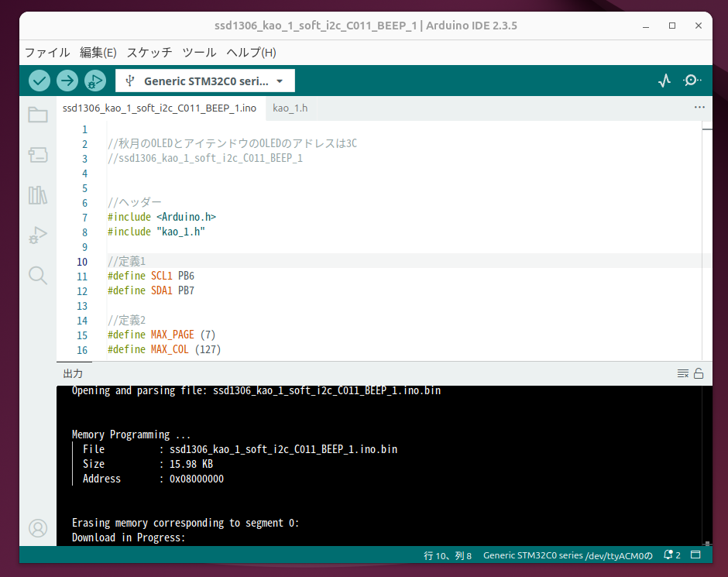Open the Sketchbook sidebar panel
This screenshot has height=577, width=728.
pos(38,114)
